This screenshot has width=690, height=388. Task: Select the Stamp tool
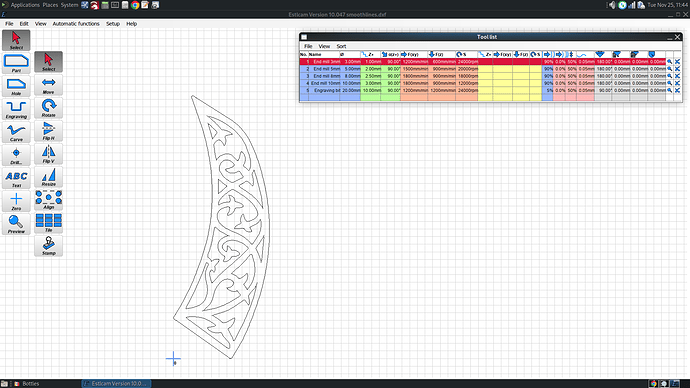48,245
